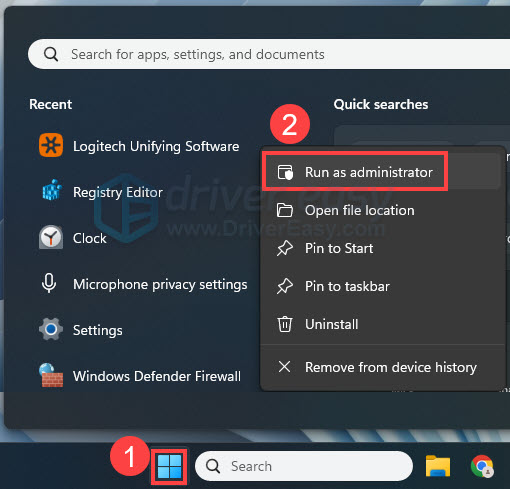Click the Search for apps input field
The width and height of the screenshot is (510, 489).
point(269,54)
